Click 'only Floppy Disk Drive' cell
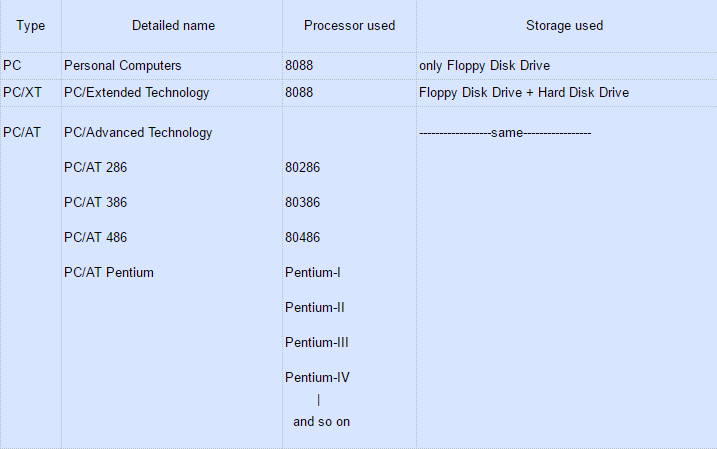Screen dimensions: 717x449 point(485,66)
